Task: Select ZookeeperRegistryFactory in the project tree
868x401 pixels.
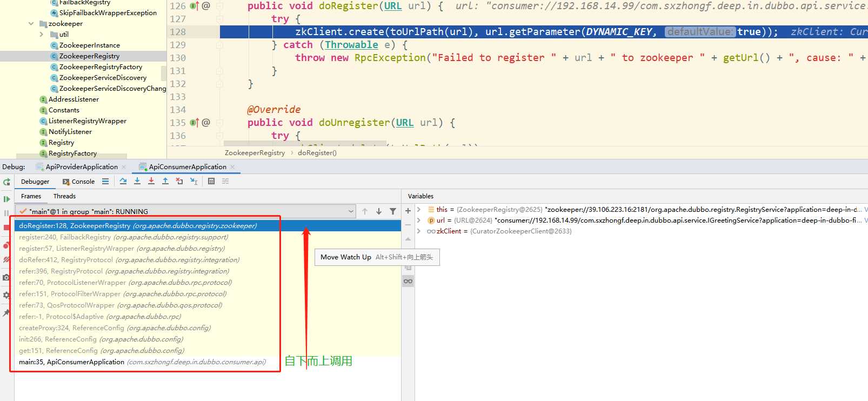Action: (101, 67)
